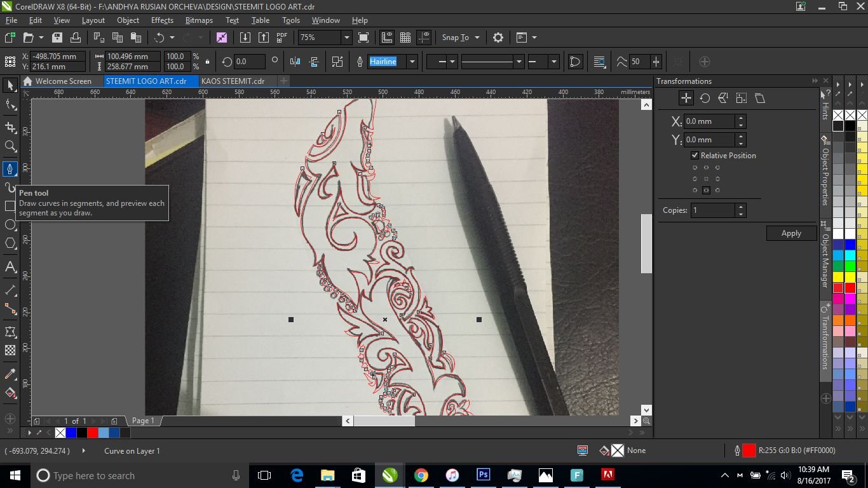Apply the transformation

point(791,233)
